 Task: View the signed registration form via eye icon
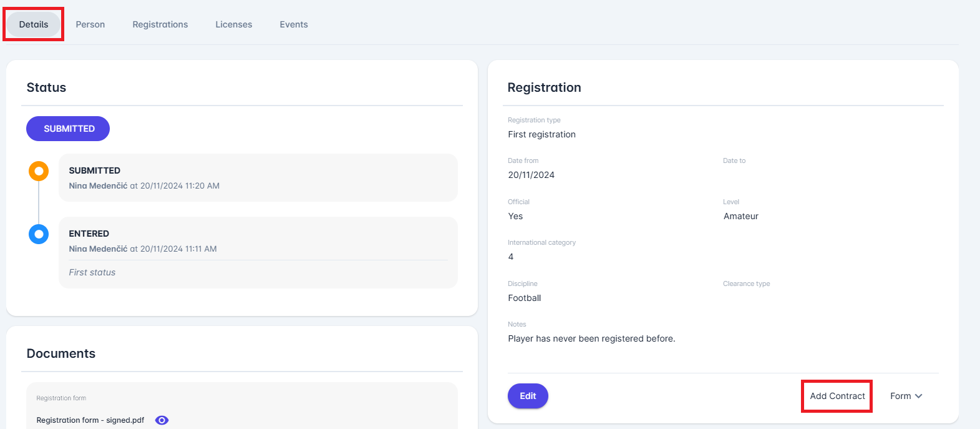point(162,420)
